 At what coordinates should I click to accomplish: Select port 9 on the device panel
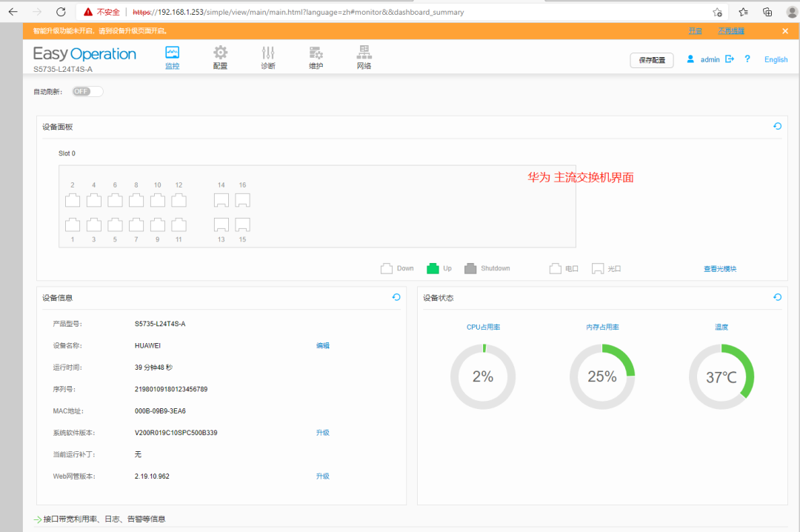(x=158, y=225)
